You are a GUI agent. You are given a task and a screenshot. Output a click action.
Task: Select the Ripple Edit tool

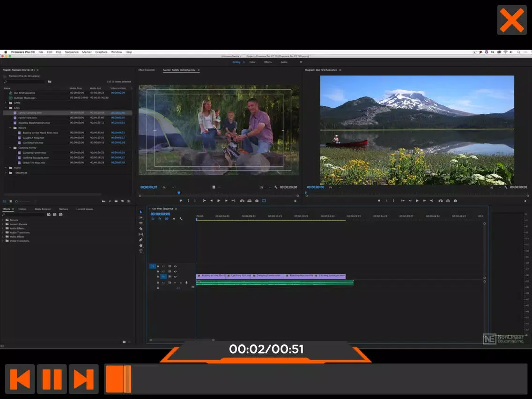click(141, 223)
